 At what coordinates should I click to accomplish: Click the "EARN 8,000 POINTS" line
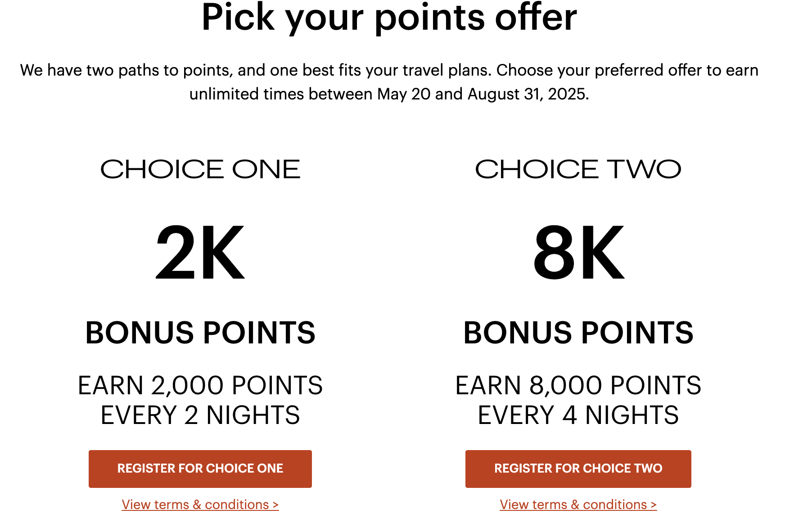click(x=578, y=385)
